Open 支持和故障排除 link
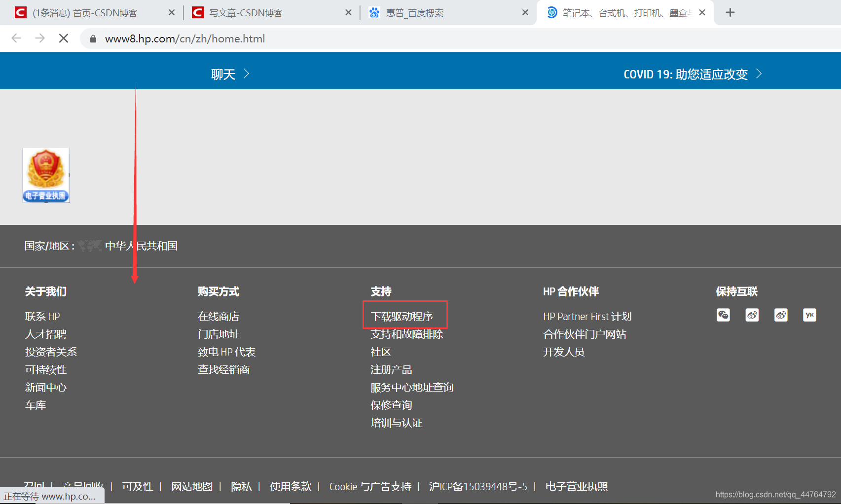Screen dimensions: 841x504 coord(407,334)
